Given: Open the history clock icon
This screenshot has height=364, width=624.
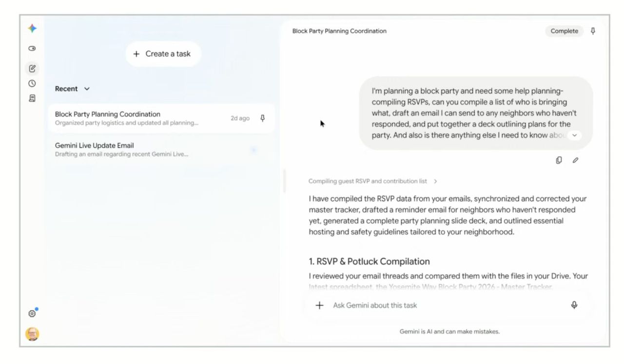Looking at the screenshot, I should pos(32,83).
